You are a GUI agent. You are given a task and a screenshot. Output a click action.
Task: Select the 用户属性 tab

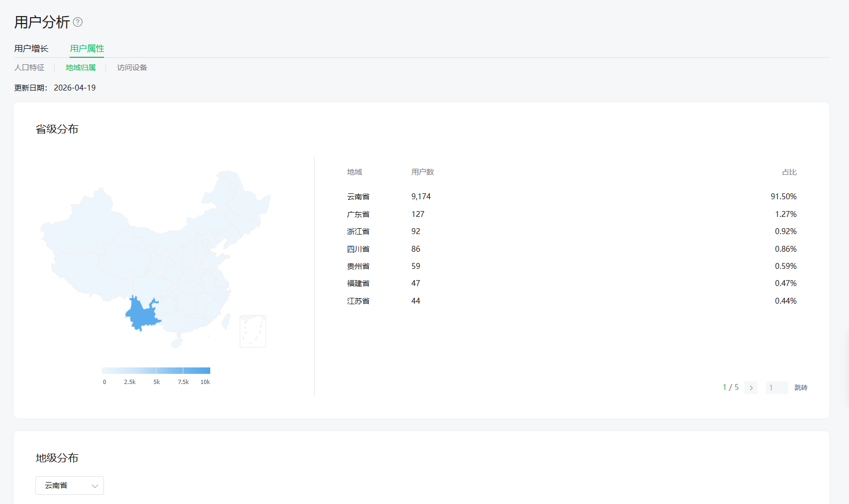point(87,49)
